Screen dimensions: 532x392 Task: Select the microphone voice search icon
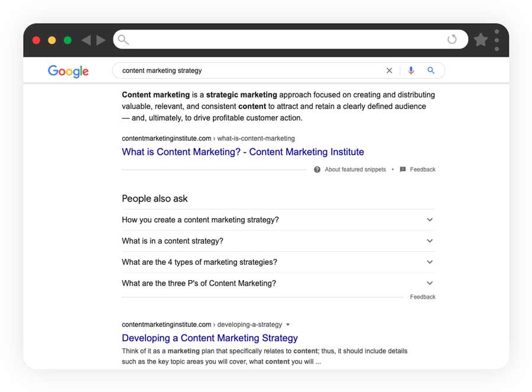(411, 70)
